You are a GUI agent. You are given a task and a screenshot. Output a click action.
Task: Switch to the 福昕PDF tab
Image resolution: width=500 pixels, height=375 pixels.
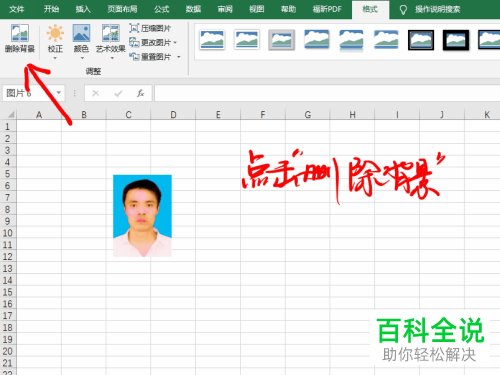point(327,9)
